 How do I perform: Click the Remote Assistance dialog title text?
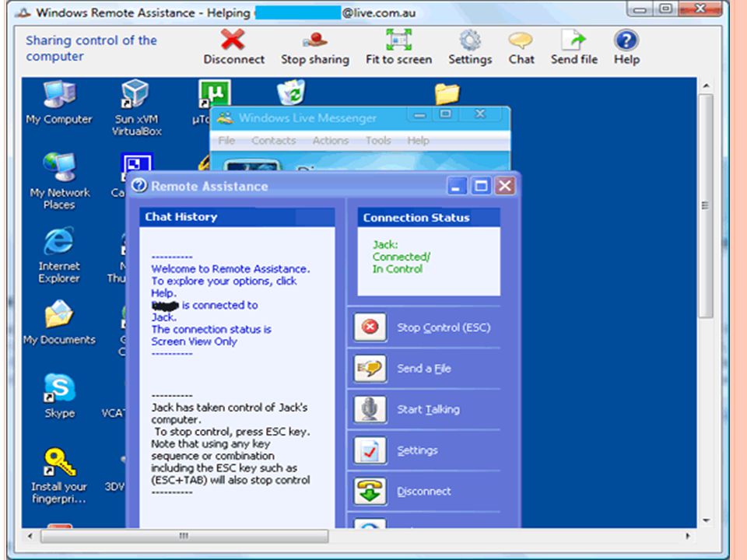209,186
